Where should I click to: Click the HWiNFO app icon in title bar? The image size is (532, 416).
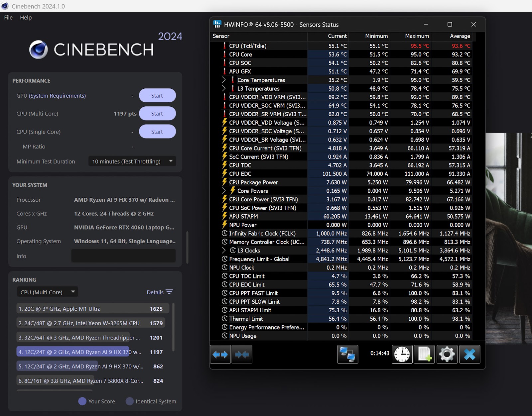[x=217, y=24]
